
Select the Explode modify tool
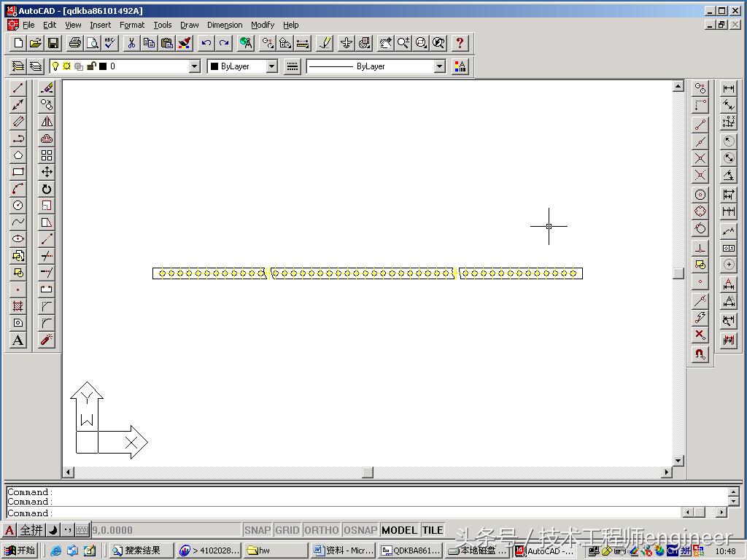click(x=46, y=340)
